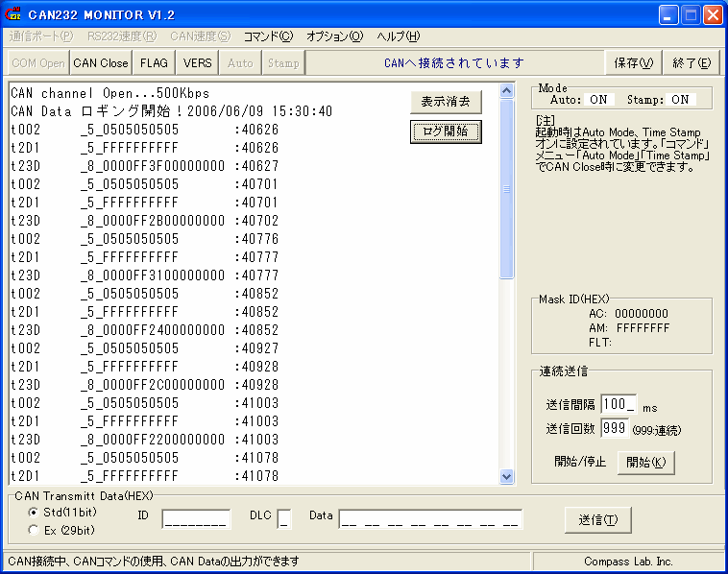Click the 送信間隔 interval input field
Image resolution: width=728 pixels, height=574 pixels.
pos(619,405)
